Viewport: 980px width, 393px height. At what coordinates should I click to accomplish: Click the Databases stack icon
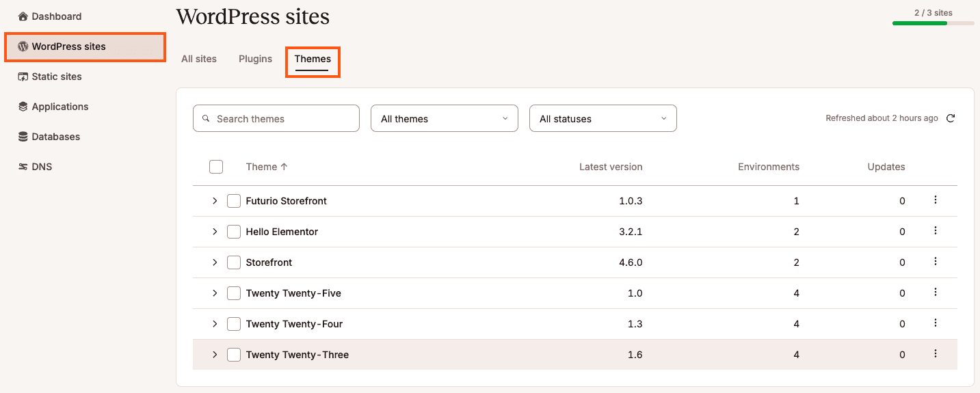click(x=23, y=137)
